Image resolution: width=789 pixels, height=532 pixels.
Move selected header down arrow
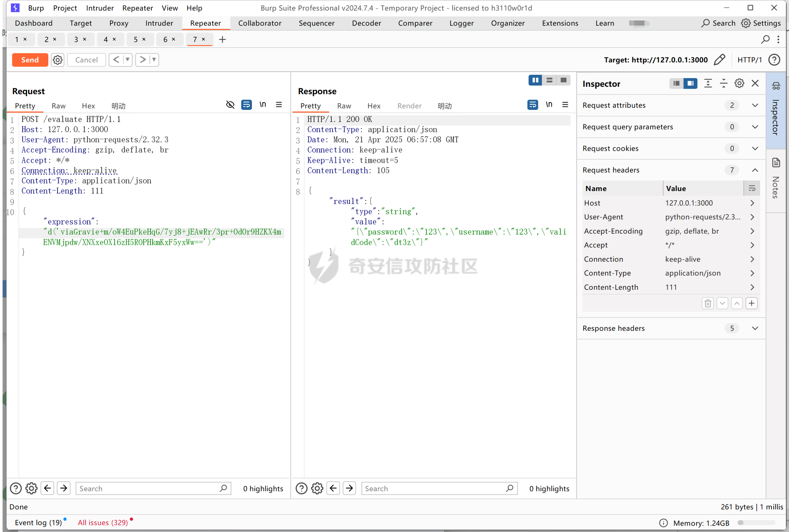click(723, 303)
